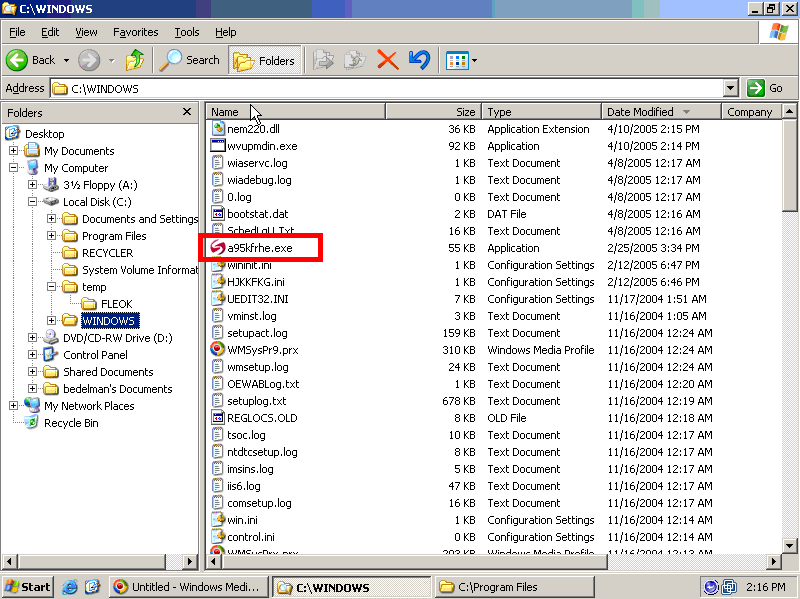Select the WMSysPr9.prx file icon

[x=218, y=350]
